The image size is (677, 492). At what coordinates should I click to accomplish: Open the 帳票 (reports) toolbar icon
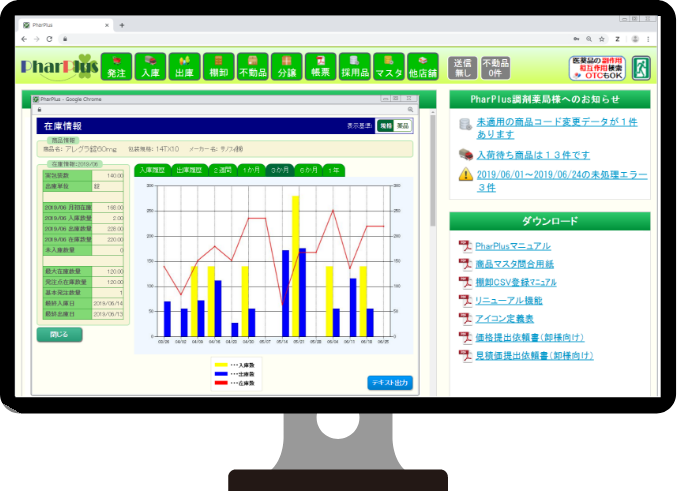[321, 67]
